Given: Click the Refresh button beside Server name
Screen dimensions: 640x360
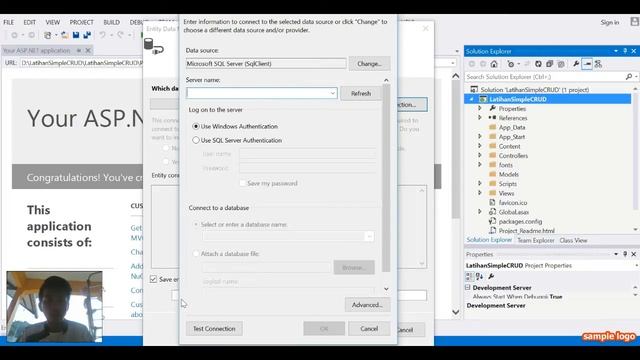Looking at the screenshot, I should point(361,93).
